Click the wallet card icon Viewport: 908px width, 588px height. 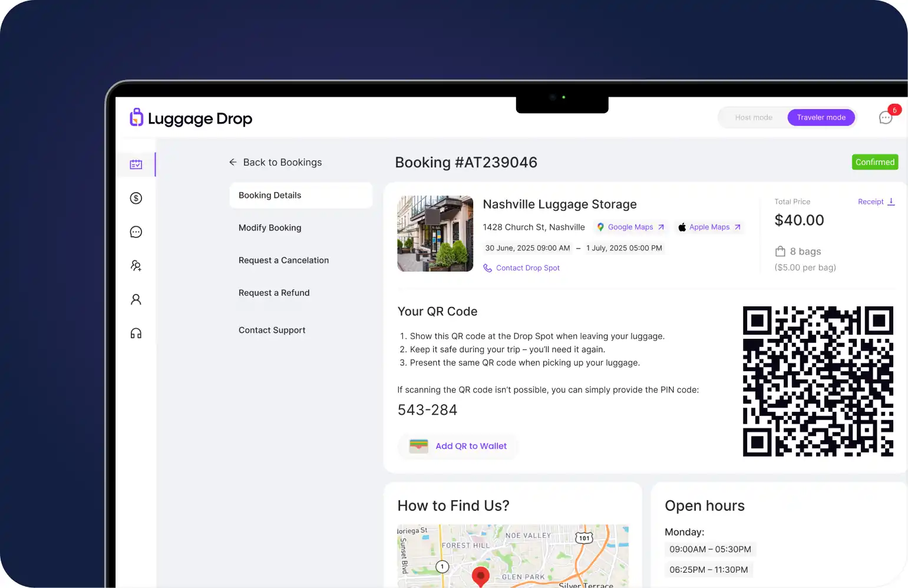coord(418,446)
